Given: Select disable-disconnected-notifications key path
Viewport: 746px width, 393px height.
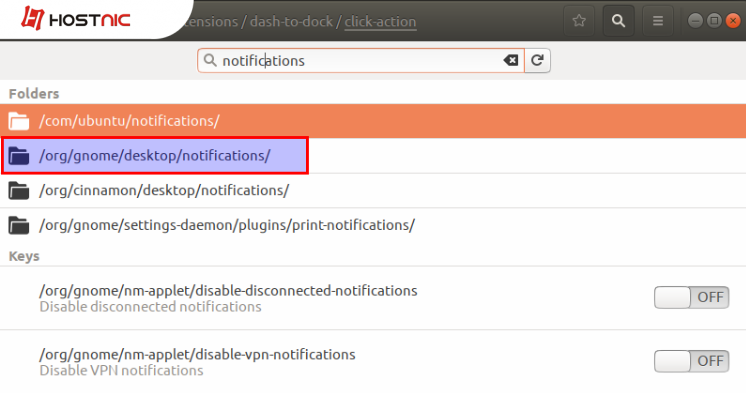Looking at the screenshot, I should [228, 291].
